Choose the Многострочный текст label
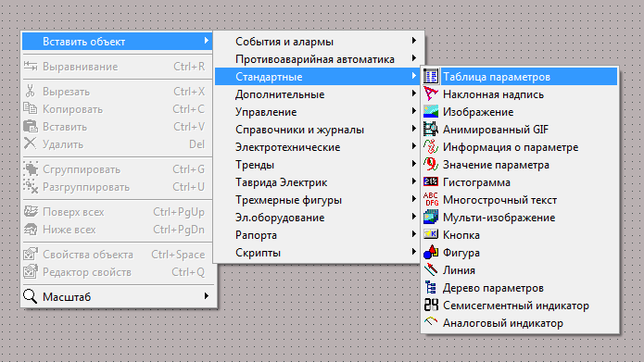Image resolution: width=644 pixels, height=362 pixels. (499, 200)
